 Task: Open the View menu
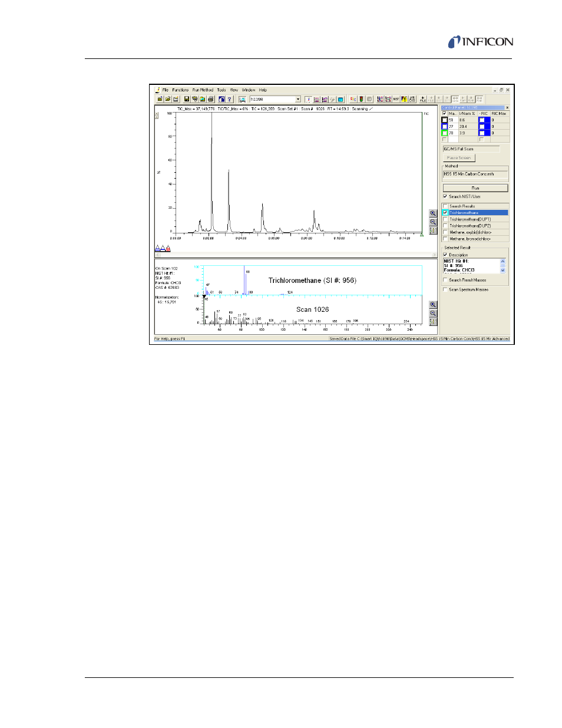tap(234, 90)
